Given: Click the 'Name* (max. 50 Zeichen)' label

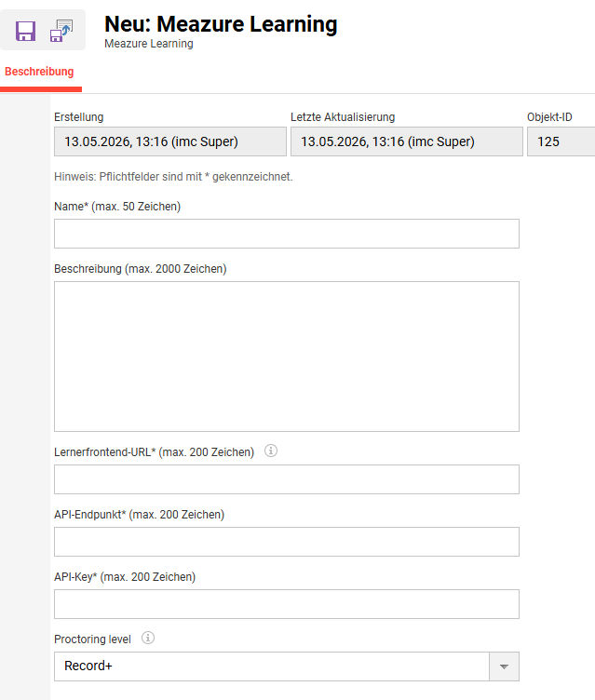Looking at the screenshot, I should (117, 207).
